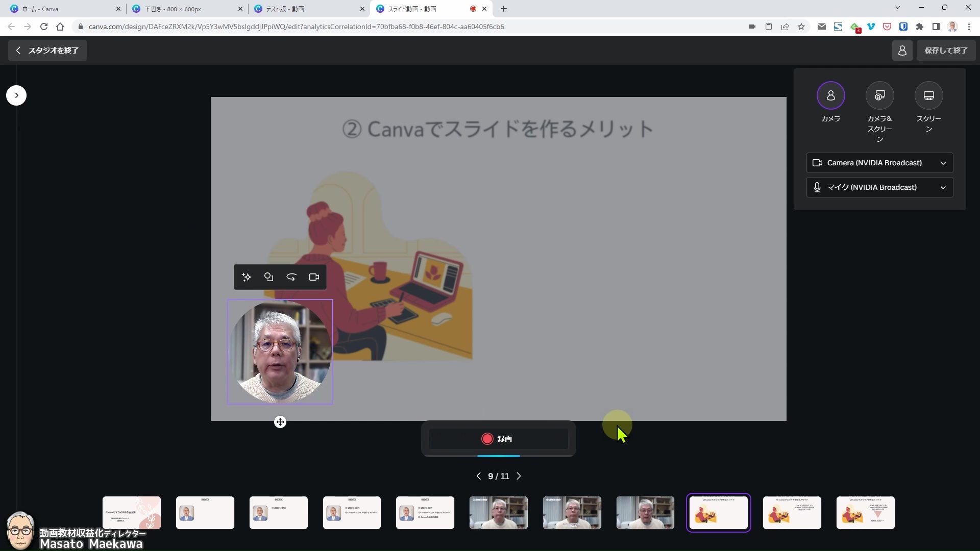The height and width of the screenshot is (551, 980).
Task: Select Camera & Screen recording mode
Action: (879, 96)
